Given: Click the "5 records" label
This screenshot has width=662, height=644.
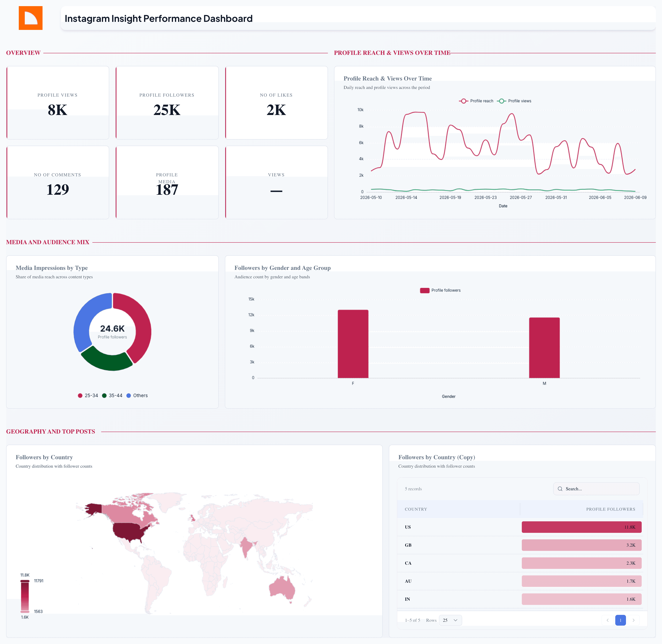Looking at the screenshot, I should (x=413, y=489).
